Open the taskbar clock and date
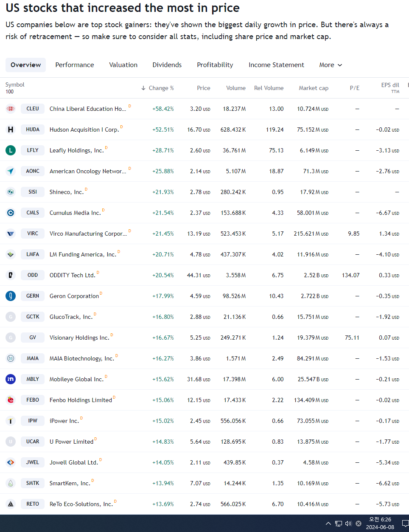 [x=380, y=524]
